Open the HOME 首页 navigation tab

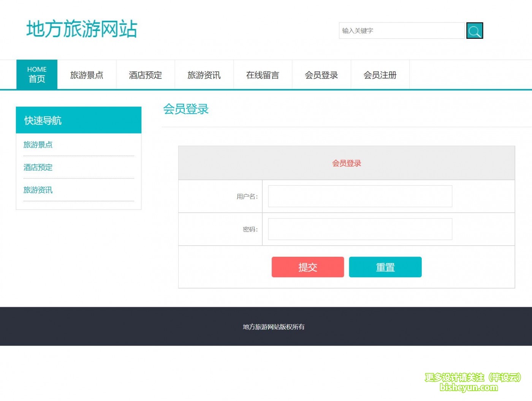36,74
